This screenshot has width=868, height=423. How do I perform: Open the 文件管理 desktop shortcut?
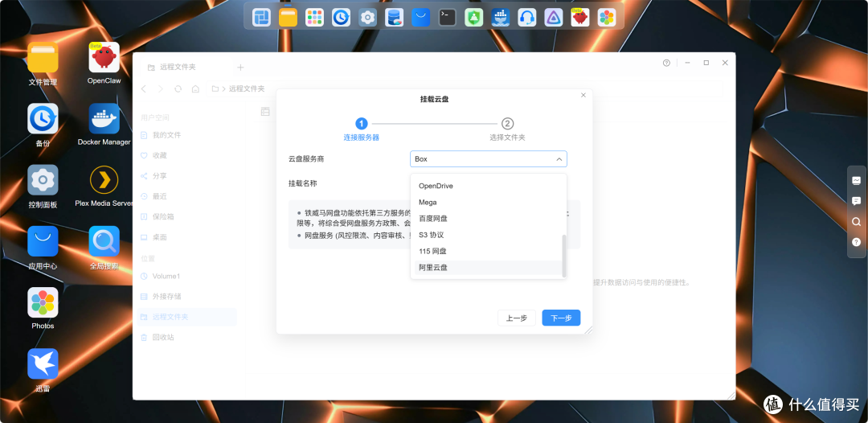(x=43, y=64)
